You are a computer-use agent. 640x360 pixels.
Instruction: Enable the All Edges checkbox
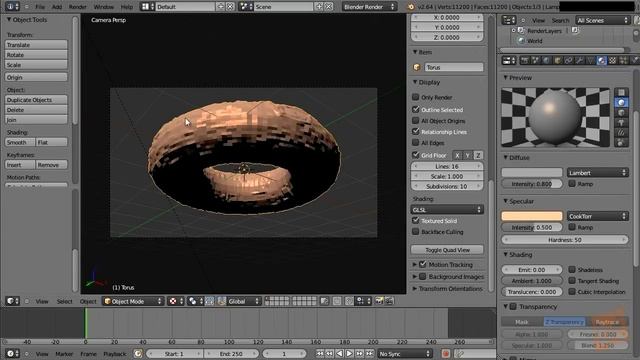coord(416,142)
